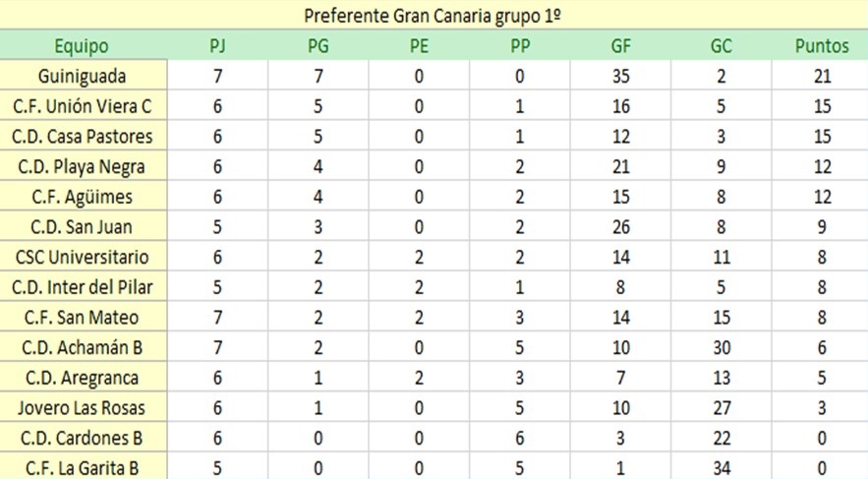Select the PJ column header
868x479 pixels.
[x=217, y=46]
